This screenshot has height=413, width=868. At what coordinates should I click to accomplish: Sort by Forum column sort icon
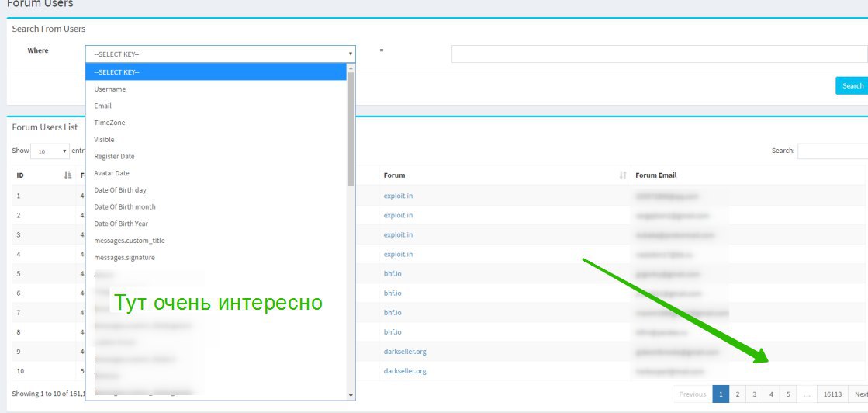623,175
